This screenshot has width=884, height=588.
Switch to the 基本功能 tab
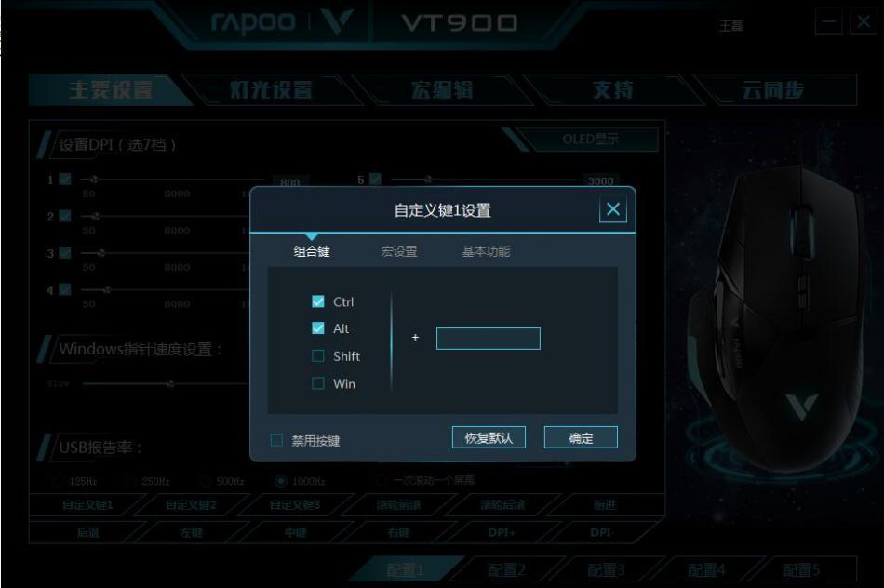pos(486,251)
